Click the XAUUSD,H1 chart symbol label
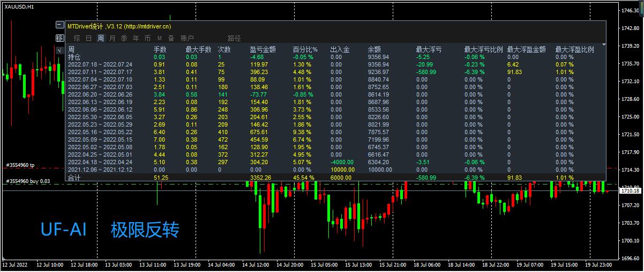 tap(19, 6)
